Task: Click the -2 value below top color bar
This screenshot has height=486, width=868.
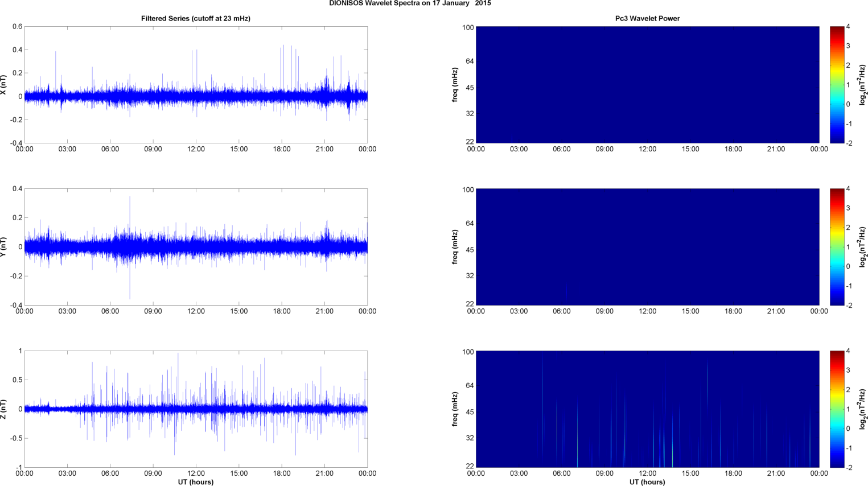Action: click(x=849, y=143)
